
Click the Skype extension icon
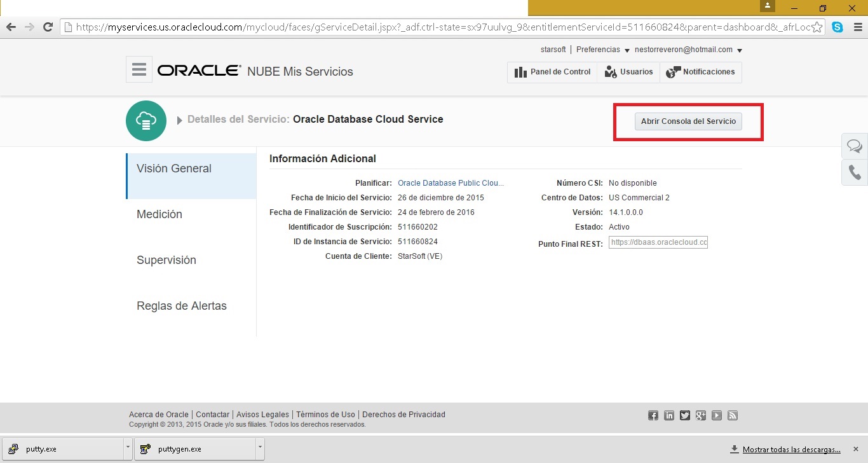pos(837,27)
